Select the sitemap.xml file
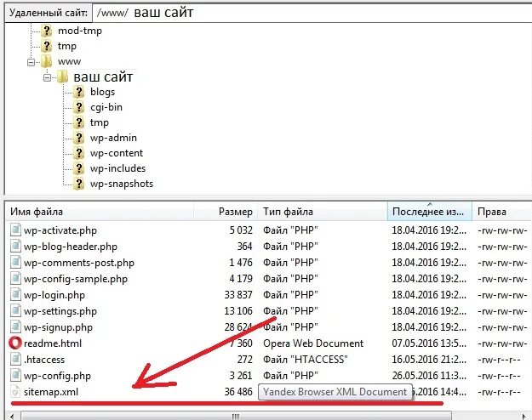Viewport: 532px width, 420px height. [51, 392]
